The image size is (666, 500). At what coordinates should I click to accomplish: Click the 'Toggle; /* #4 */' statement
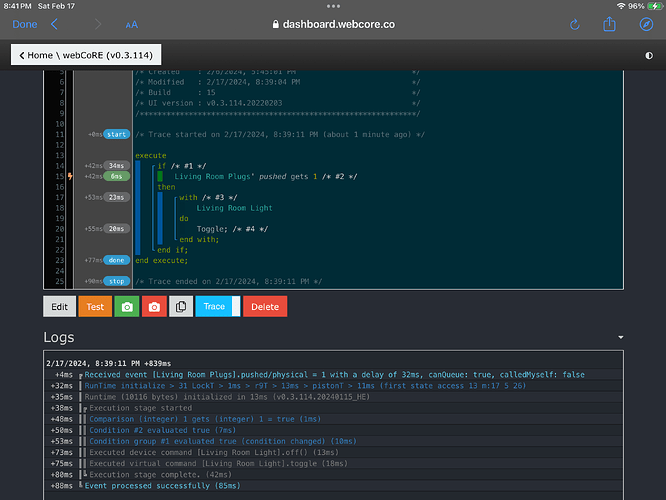click(x=232, y=229)
